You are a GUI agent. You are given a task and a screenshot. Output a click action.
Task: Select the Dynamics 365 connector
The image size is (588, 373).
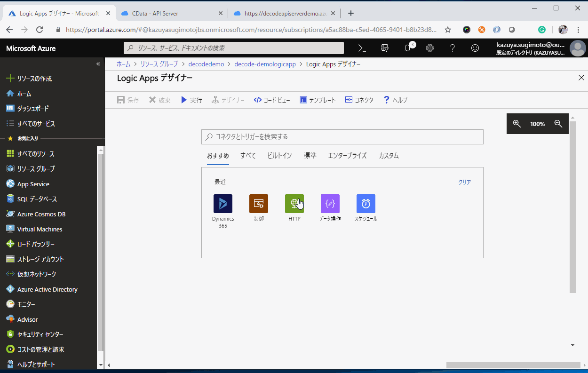click(x=222, y=203)
